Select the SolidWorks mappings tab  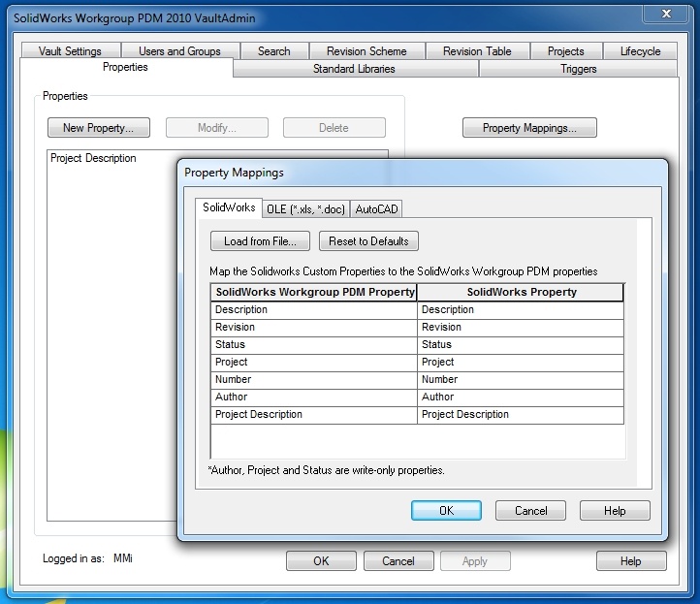(x=229, y=207)
